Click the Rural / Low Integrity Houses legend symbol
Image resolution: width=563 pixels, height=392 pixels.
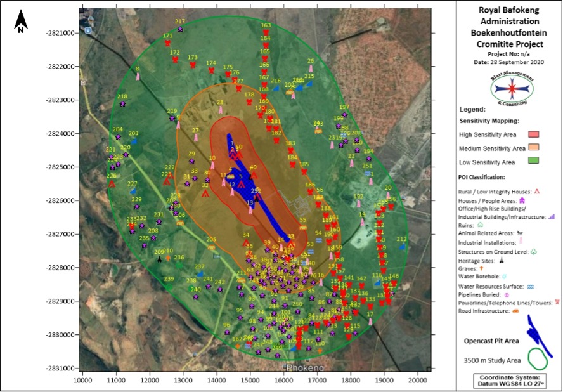536,190
